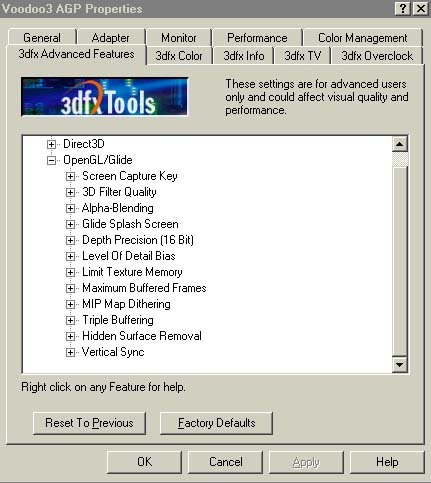Select the MIP Map Dithering label
Viewport: 431px width, 483px height.
coord(126,304)
